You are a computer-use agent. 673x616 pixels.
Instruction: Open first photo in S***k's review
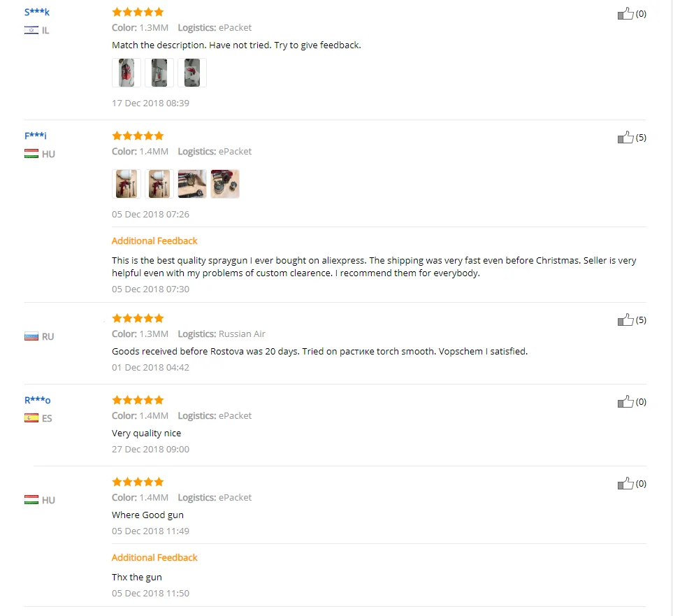(x=126, y=73)
